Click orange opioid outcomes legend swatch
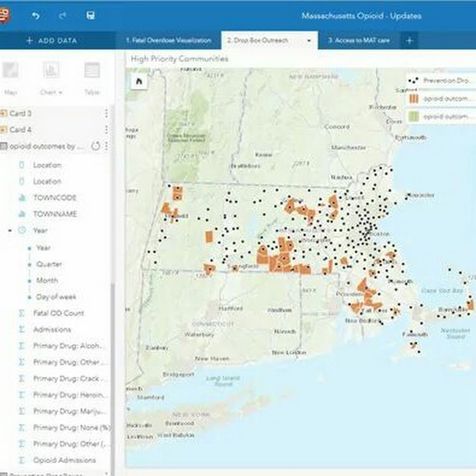Image resolution: width=476 pixels, height=476 pixels. [x=415, y=99]
